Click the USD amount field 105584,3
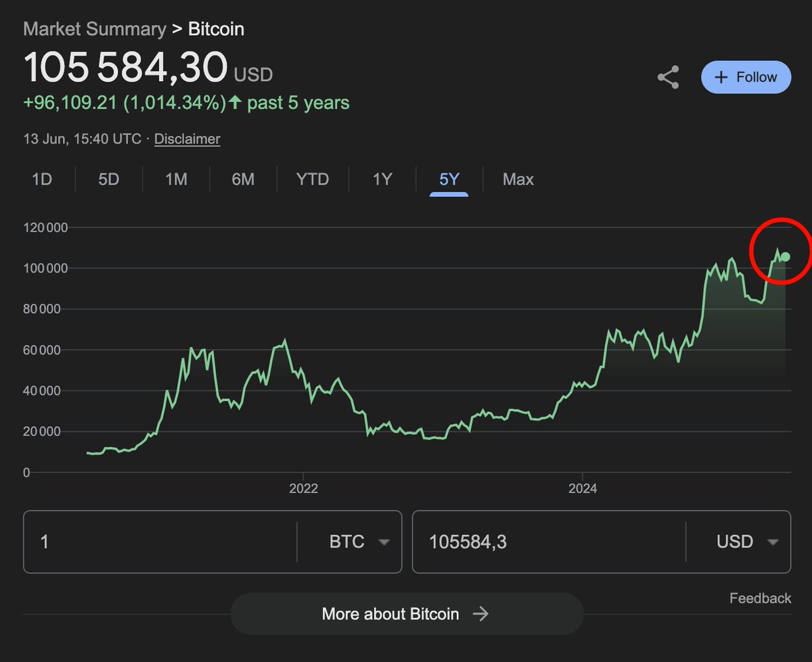 [x=549, y=542]
